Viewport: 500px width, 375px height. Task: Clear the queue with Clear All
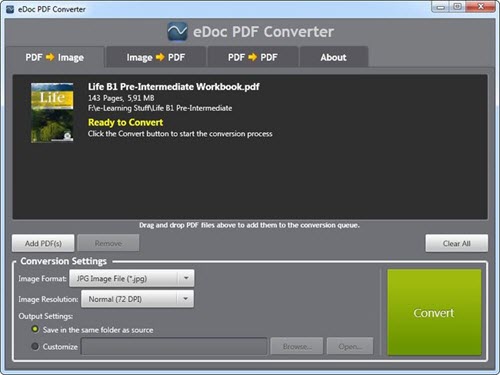(x=456, y=243)
